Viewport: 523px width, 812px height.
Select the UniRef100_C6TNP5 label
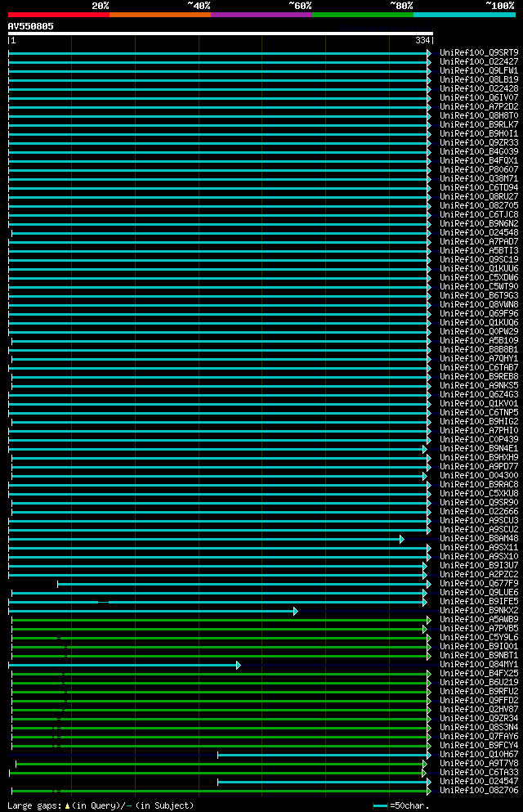coord(479,413)
